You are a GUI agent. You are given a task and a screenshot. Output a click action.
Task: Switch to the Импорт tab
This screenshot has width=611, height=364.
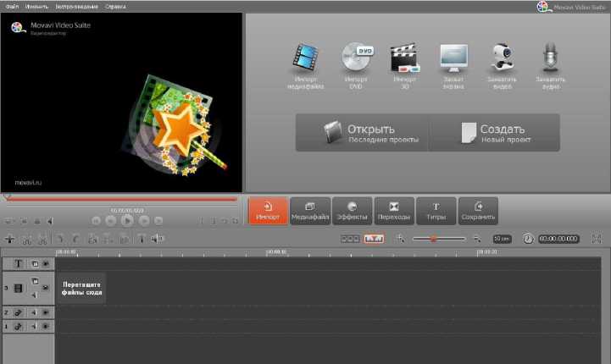pos(268,211)
